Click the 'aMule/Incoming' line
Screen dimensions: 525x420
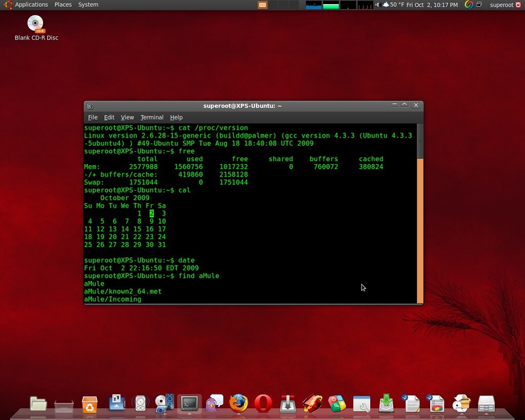click(x=112, y=299)
